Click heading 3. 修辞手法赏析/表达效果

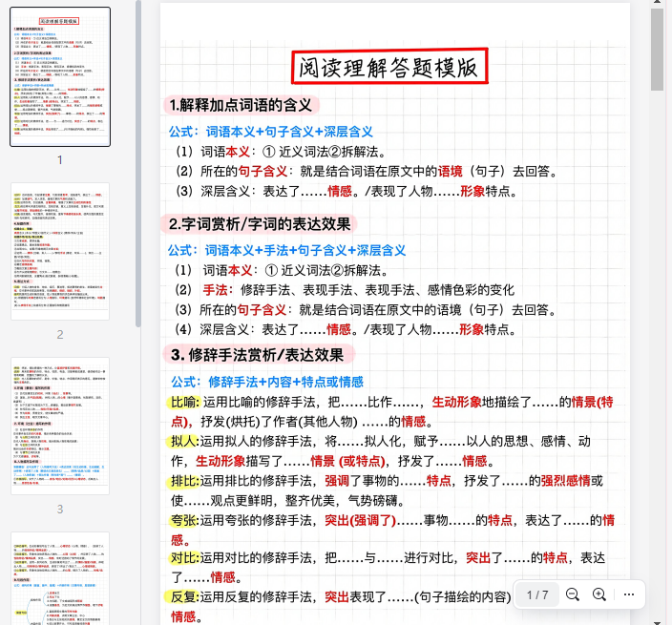pos(258,355)
